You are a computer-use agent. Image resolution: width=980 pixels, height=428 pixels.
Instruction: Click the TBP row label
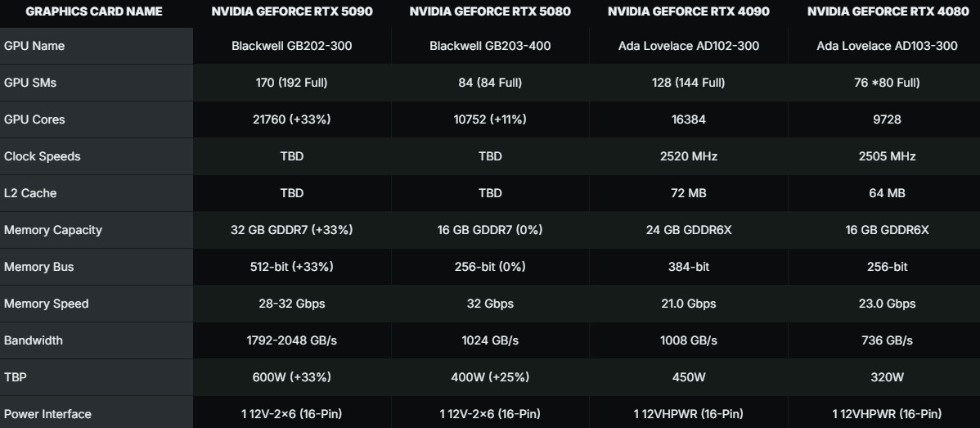tap(15, 377)
